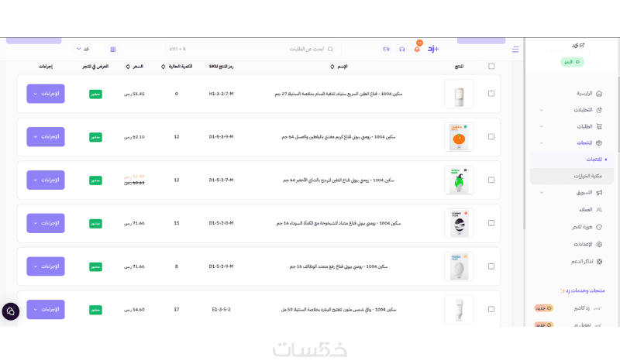Click price 62.10 ر.س
The height and width of the screenshot is (364, 620).
tap(134, 137)
